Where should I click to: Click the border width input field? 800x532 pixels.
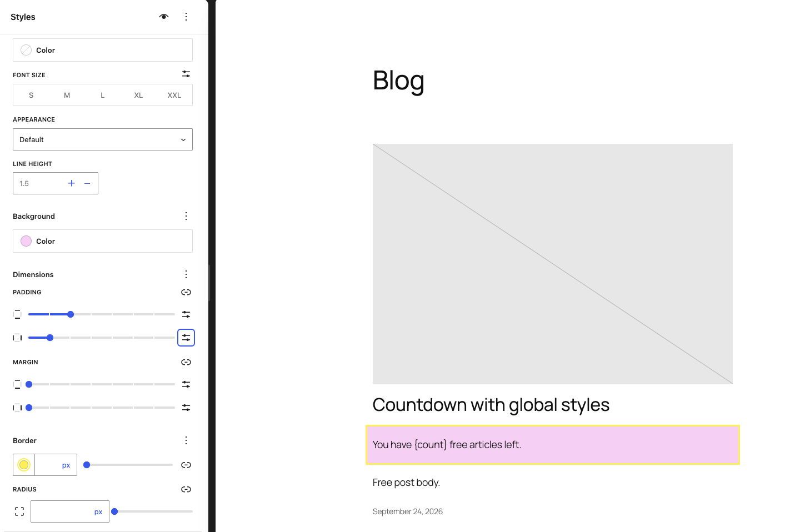(47, 465)
